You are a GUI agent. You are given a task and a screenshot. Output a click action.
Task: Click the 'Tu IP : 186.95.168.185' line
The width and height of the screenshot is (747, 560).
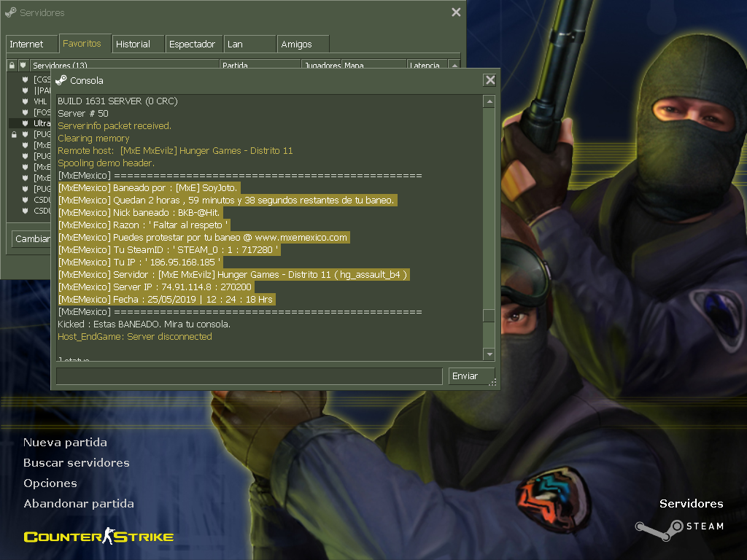pyautogui.click(x=139, y=262)
